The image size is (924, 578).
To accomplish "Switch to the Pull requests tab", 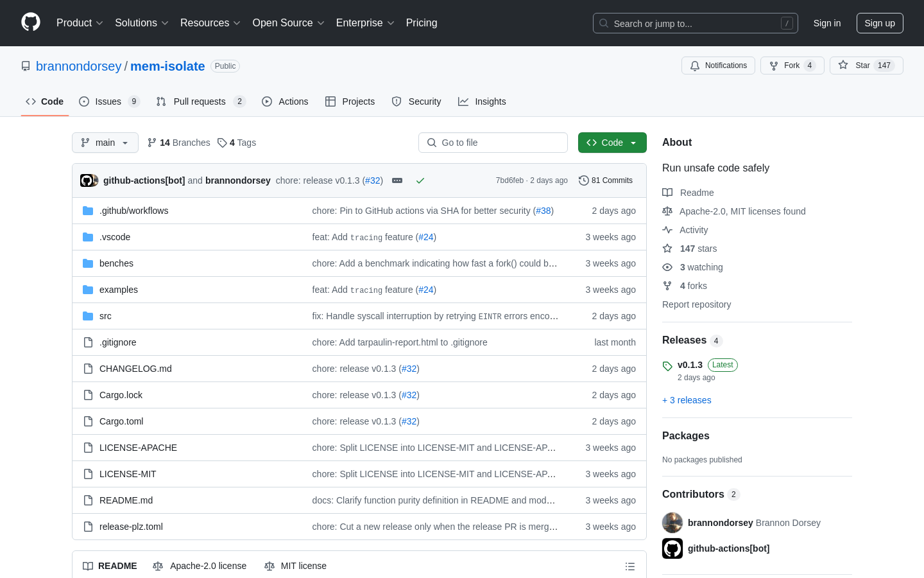I will point(201,101).
